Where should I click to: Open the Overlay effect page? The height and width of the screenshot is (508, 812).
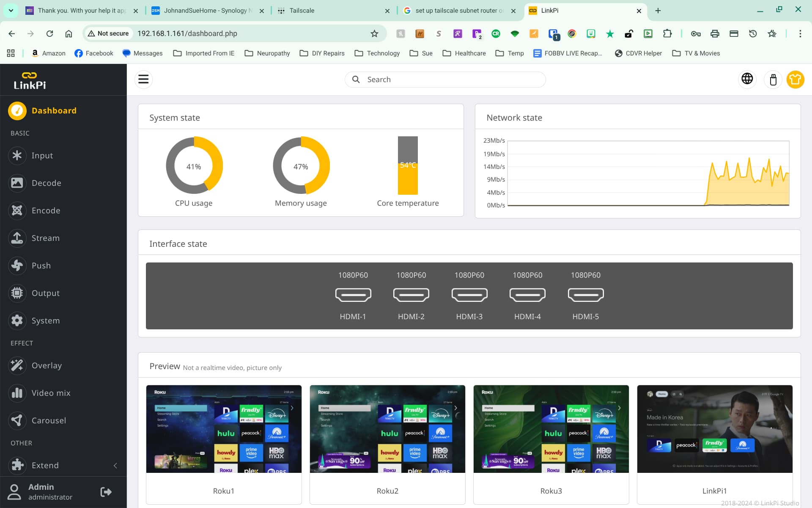(x=47, y=365)
